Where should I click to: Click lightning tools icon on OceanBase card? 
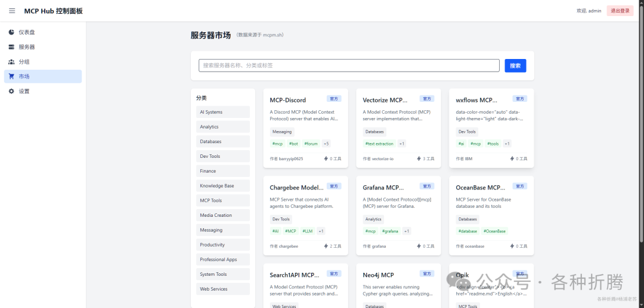(512, 246)
